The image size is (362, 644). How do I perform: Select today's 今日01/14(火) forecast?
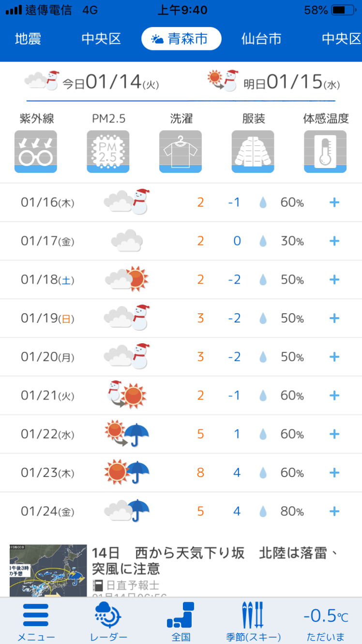click(92, 82)
